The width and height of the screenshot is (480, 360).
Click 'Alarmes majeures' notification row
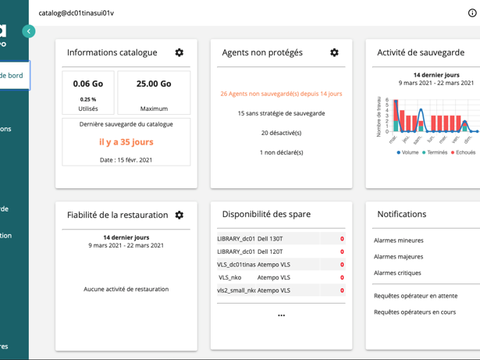398,257
